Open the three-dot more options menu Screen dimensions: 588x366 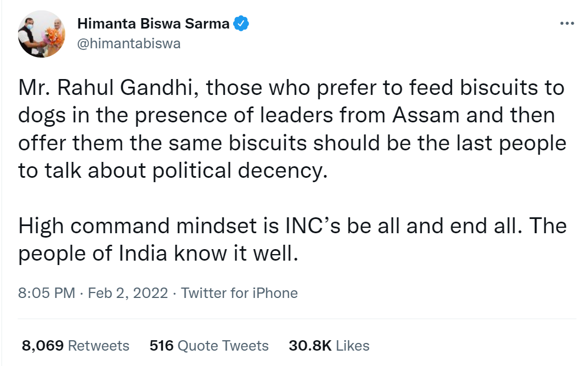[x=567, y=24]
